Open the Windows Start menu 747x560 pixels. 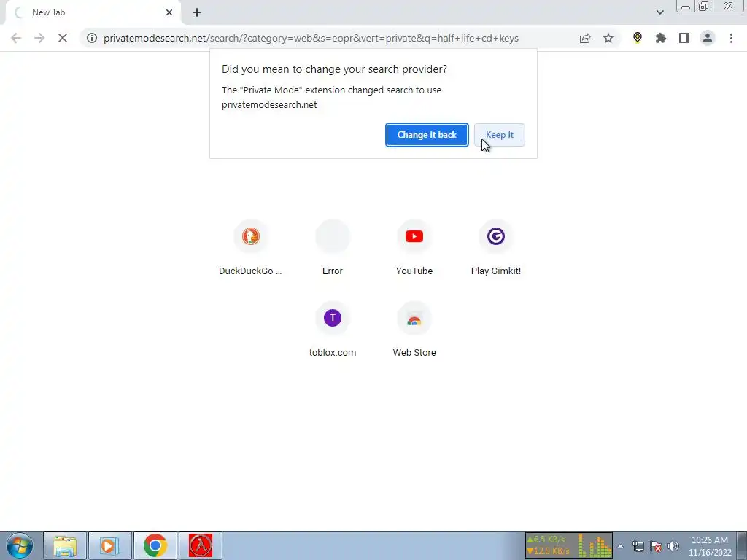(x=20, y=545)
